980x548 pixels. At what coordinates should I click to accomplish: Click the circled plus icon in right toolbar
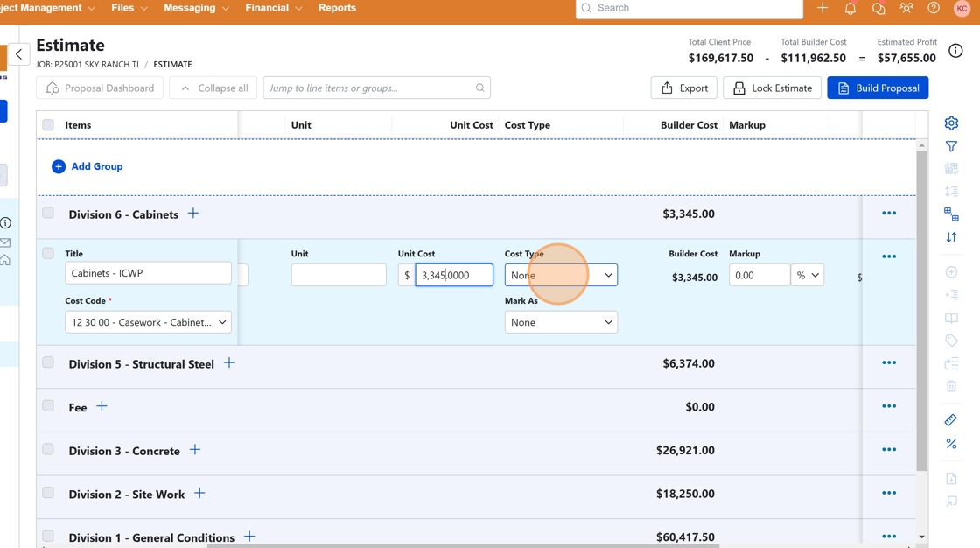pyautogui.click(x=951, y=272)
